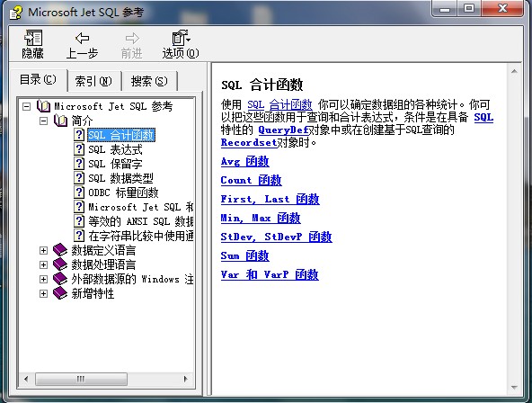Collapse the Microsoft Jet SQL 参考 root node

point(26,106)
